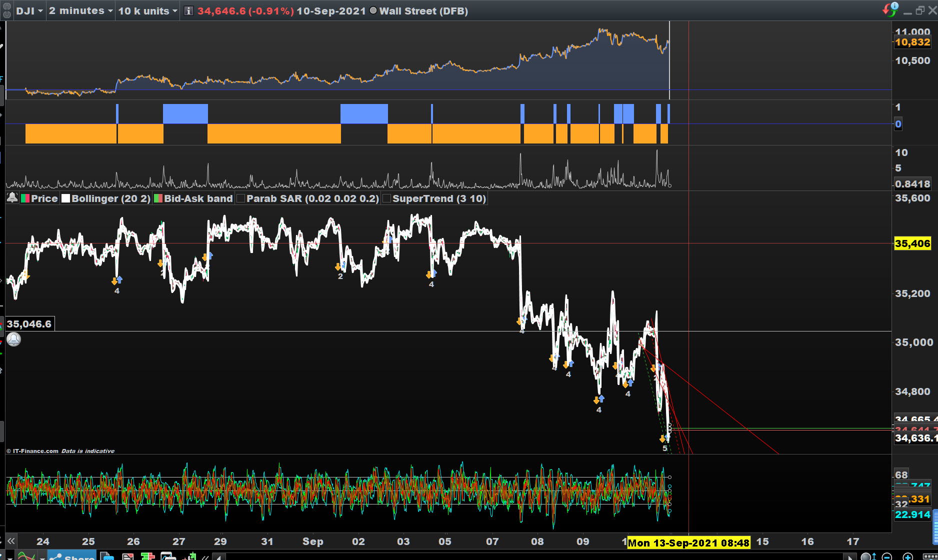Click the green-red bars icon in bottom toolbar
The height and width of the screenshot is (560, 938).
pos(148,556)
